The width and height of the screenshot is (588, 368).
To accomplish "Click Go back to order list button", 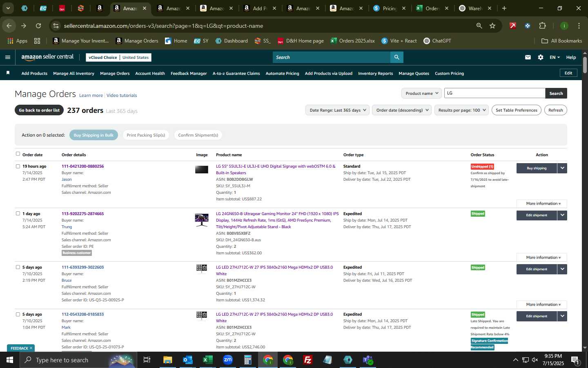I will coord(39,110).
